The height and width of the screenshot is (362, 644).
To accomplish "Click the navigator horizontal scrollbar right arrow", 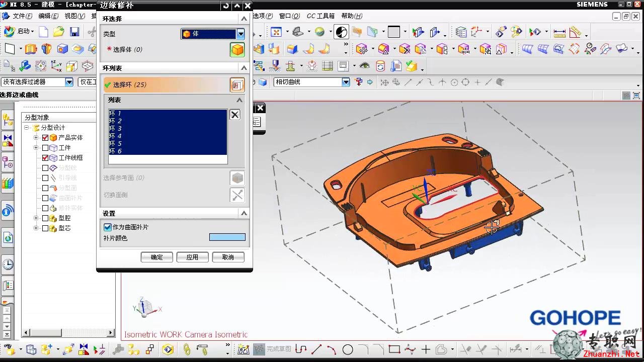I will (111, 332).
